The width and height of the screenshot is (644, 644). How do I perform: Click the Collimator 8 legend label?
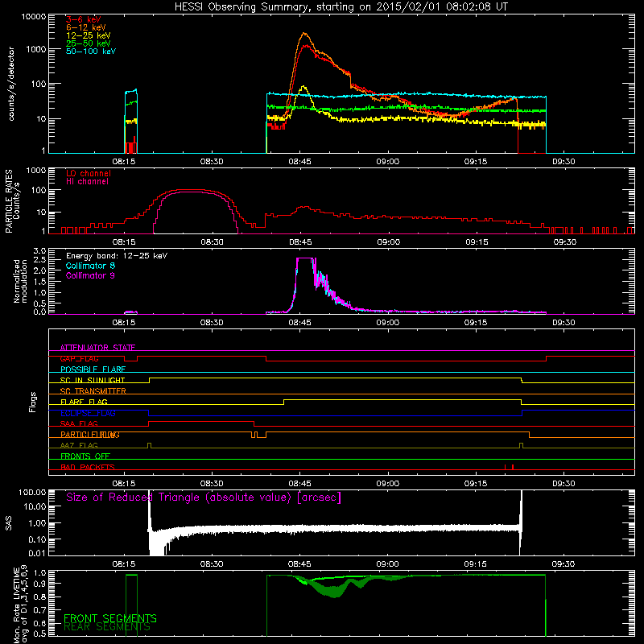pos(90,266)
